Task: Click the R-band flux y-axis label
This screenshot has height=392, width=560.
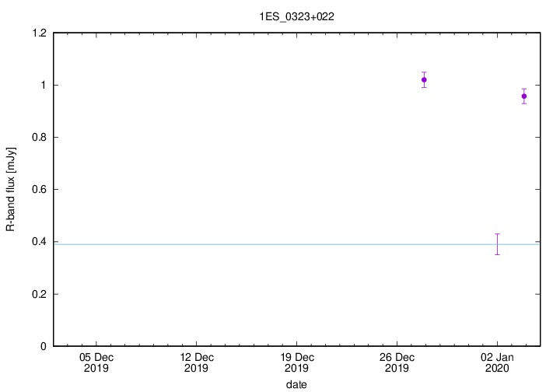Action: (11, 190)
